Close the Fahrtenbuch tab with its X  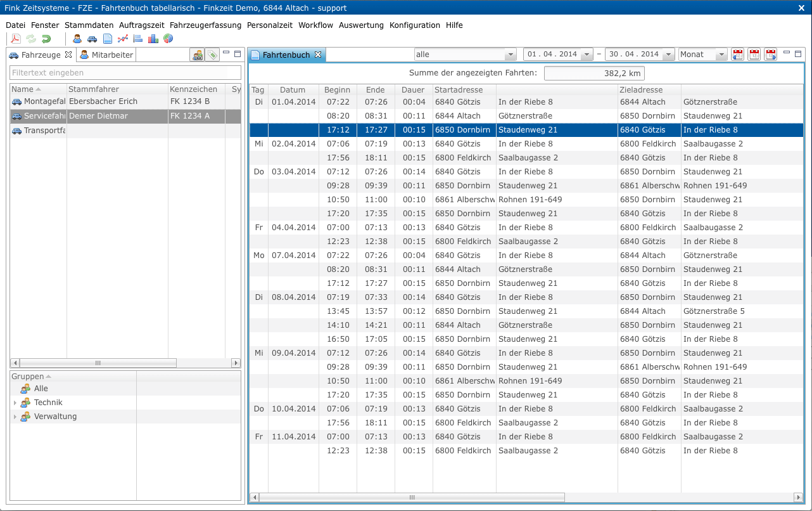click(319, 55)
